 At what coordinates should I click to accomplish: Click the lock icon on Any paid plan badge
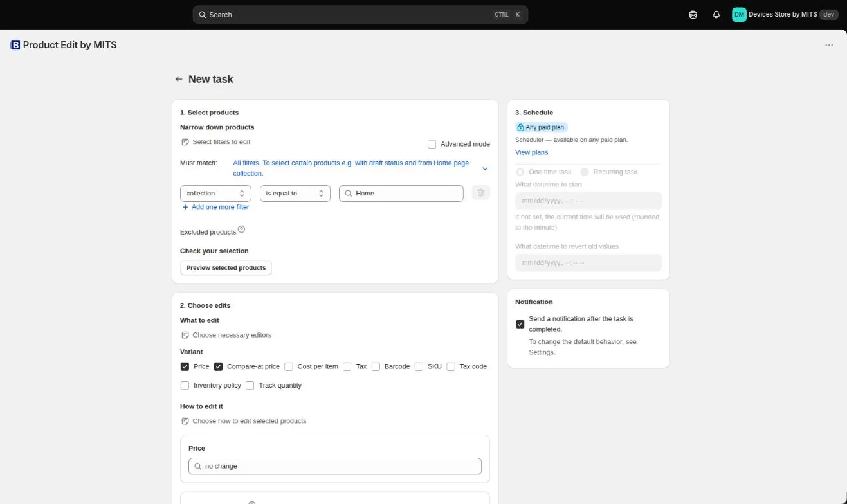pos(521,127)
